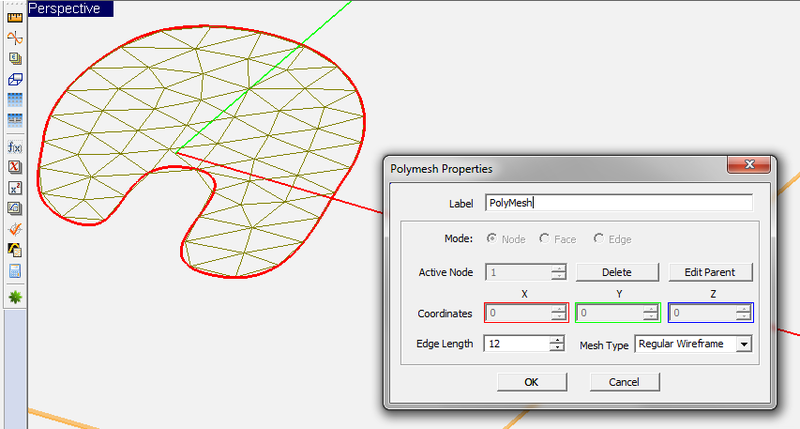
Task: Select the Edge mode radio button
Action: (x=598, y=239)
